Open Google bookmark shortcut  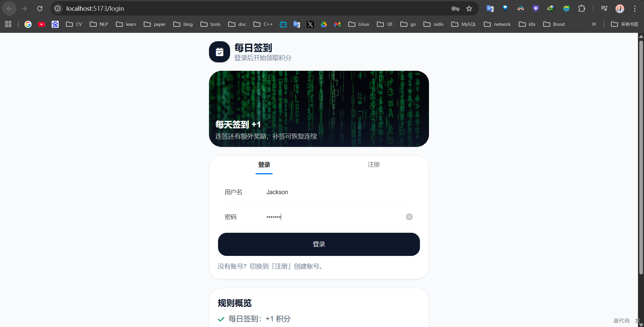pos(28,24)
